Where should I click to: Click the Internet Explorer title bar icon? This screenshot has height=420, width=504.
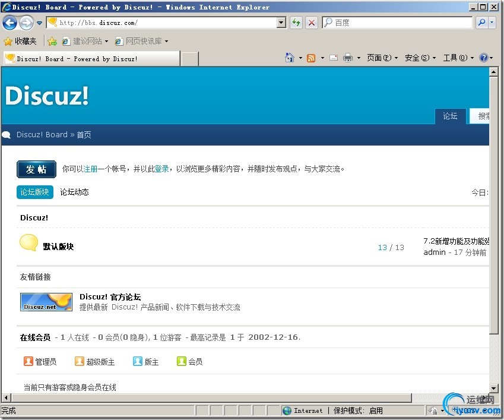pyautogui.click(x=7, y=7)
